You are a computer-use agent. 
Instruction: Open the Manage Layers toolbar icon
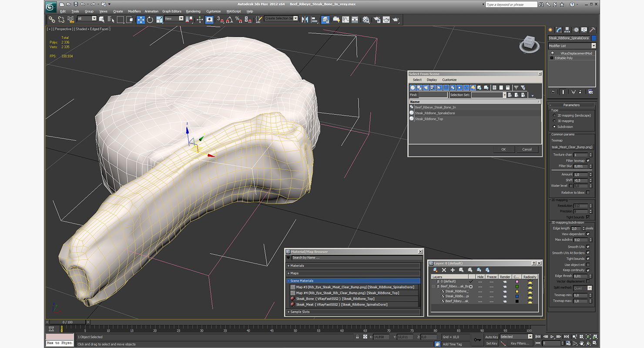tap(325, 20)
